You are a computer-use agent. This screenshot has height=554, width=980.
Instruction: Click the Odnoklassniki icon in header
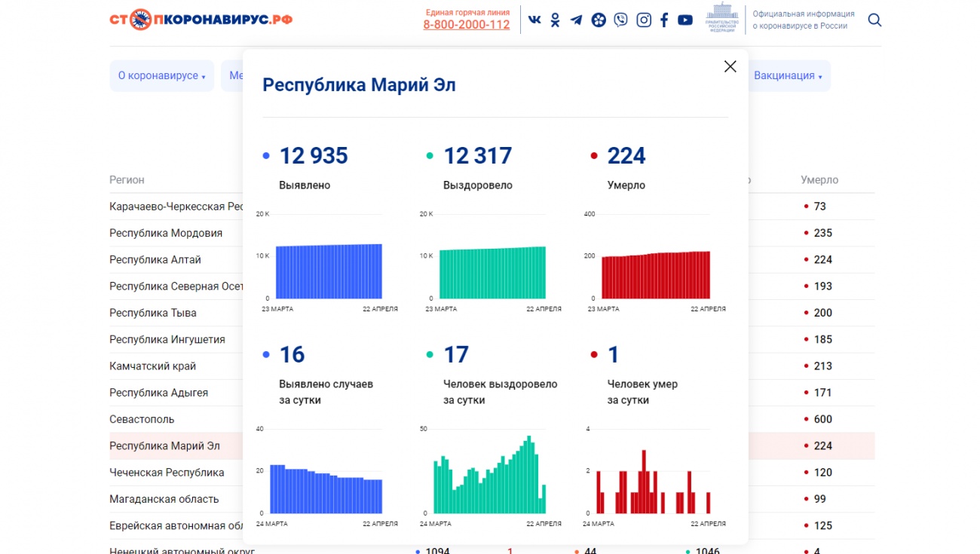click(556, 20)
